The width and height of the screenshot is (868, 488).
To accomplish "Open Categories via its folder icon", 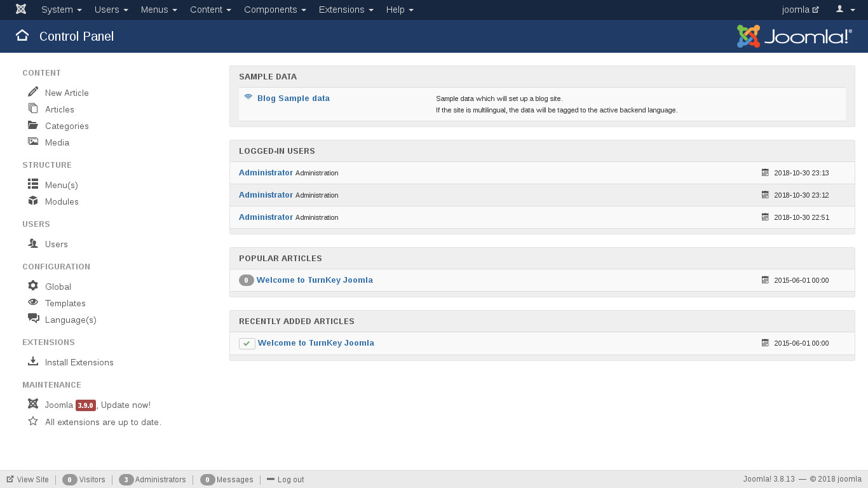I will coord(33,125).
